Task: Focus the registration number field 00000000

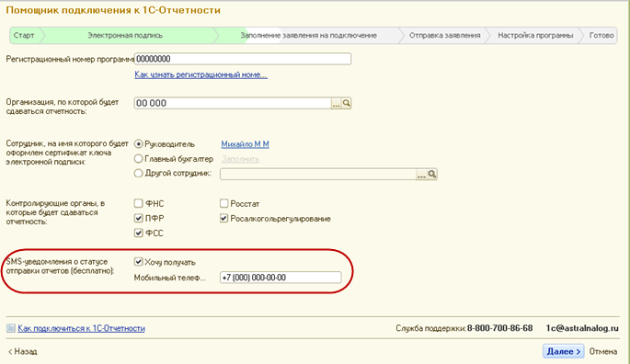Action: pos(243,59)
